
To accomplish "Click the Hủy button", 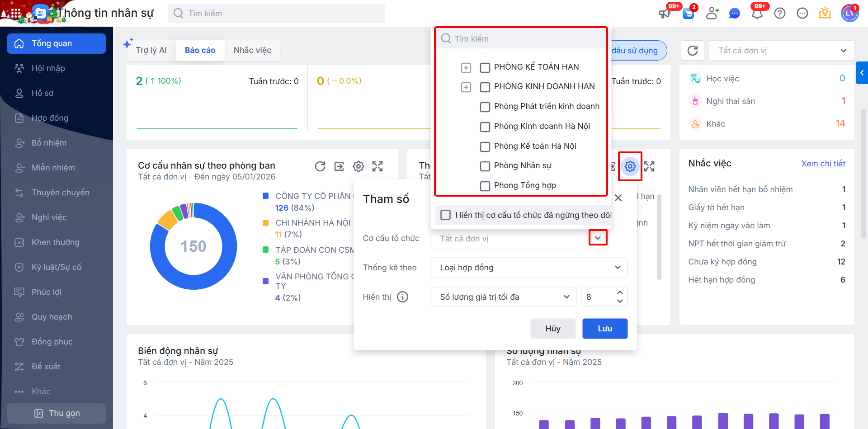I will (553, 329).
